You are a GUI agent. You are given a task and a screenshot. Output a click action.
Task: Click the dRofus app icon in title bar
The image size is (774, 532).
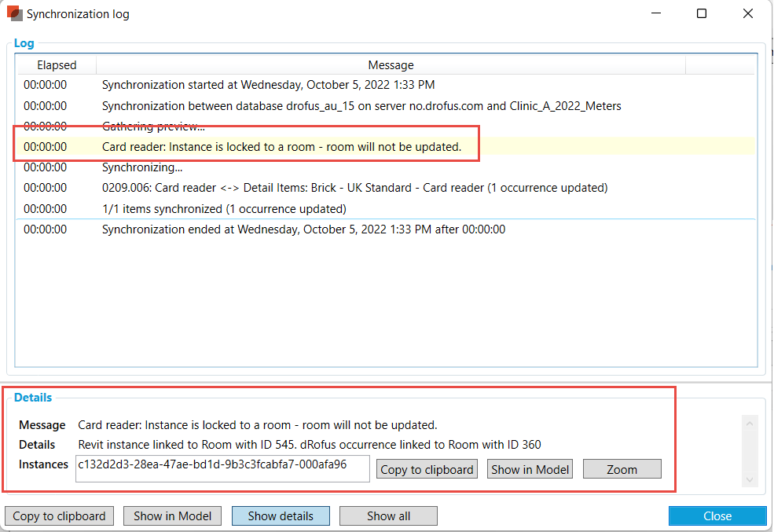tap(14, 13)
